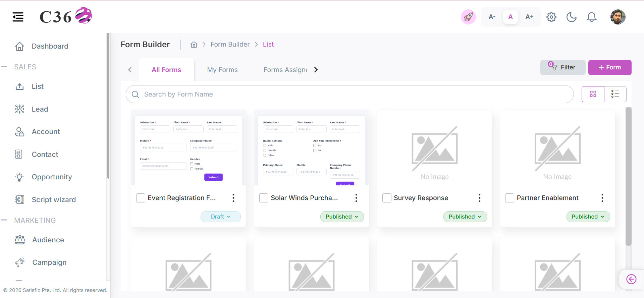Open Opportunity in the sidebar
Image resolution: width=644 pixels, height=298 pixels.
click(52, 177)
